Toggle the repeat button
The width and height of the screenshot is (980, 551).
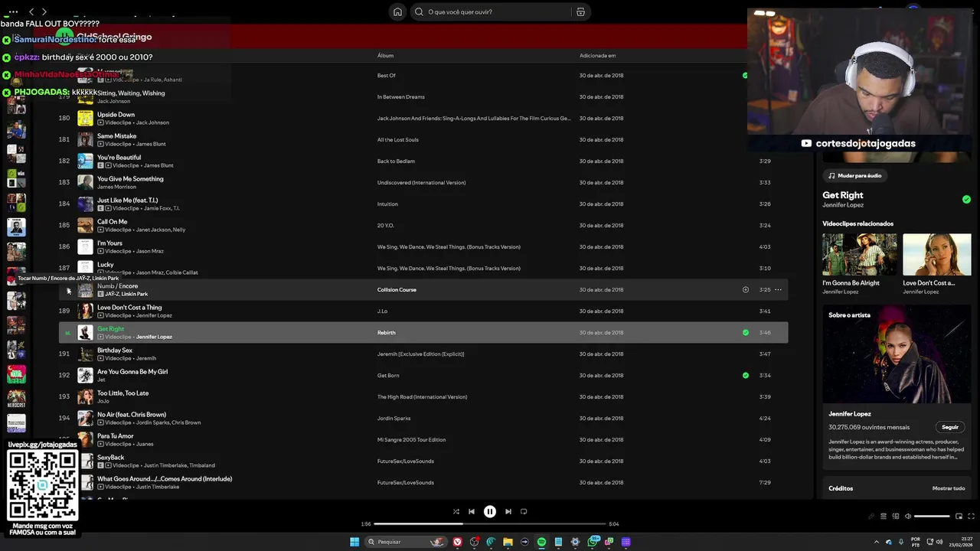click(x=524, y=512)
